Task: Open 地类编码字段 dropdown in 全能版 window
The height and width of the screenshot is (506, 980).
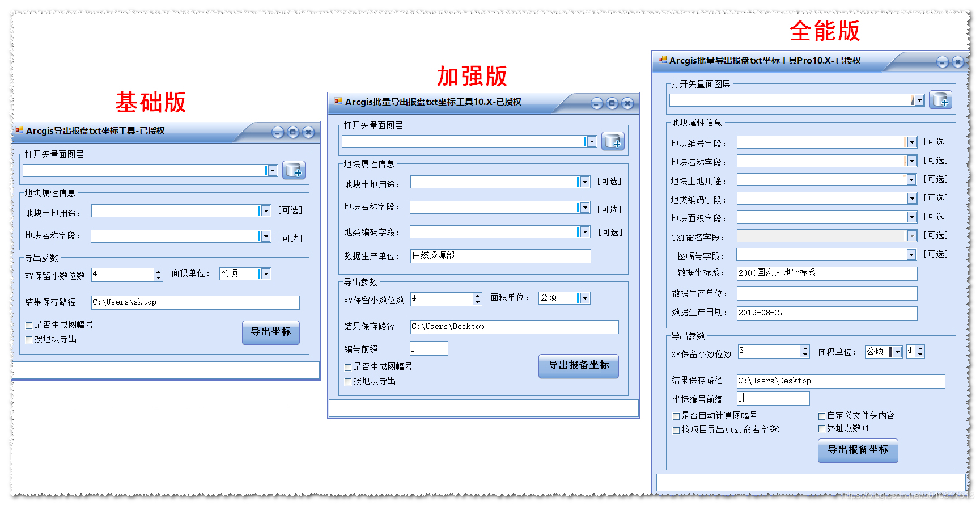Action: tap(912, 199)
